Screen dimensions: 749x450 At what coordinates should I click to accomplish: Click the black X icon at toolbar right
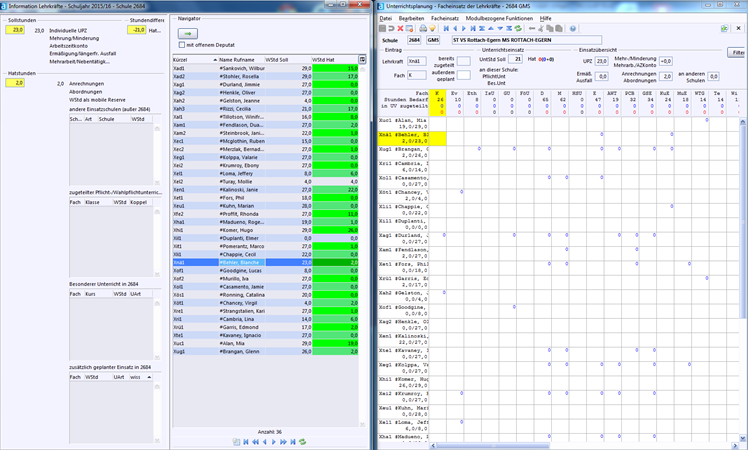click(738, 28)
